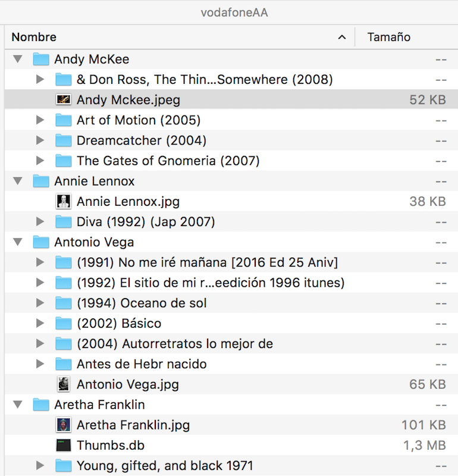458x476 pixels.
Task: Click the 65 KB size value
Action: 428,384
